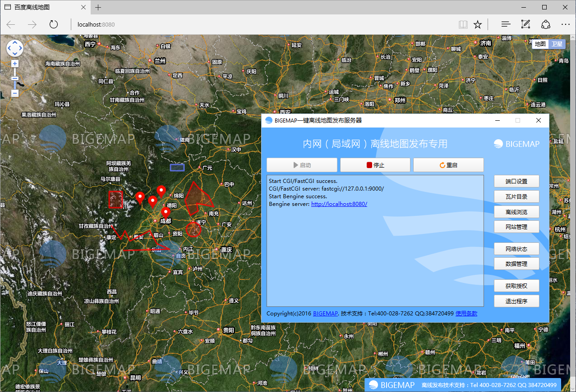The image size is (576, 392).
Task: Switch map to 地图 view
Action: point(540,44)
